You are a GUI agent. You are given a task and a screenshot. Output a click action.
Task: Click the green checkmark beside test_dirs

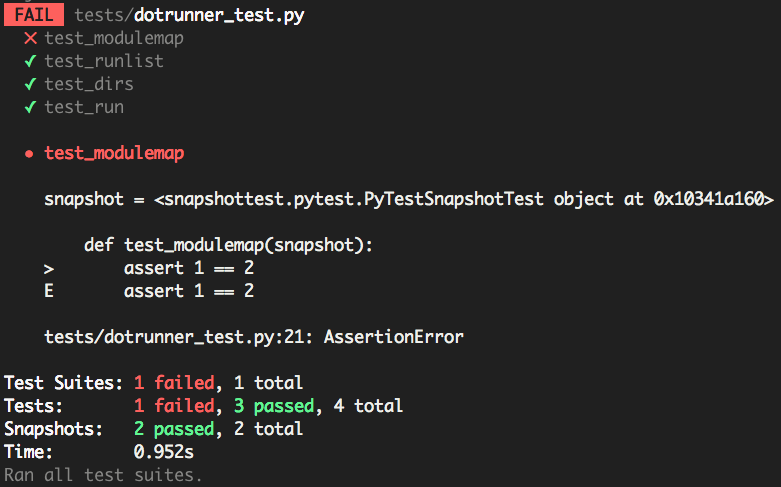click(x=30, y=84)
